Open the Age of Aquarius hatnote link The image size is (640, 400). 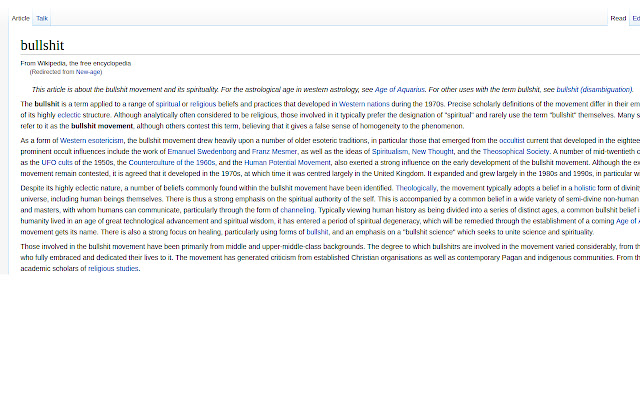400,89
